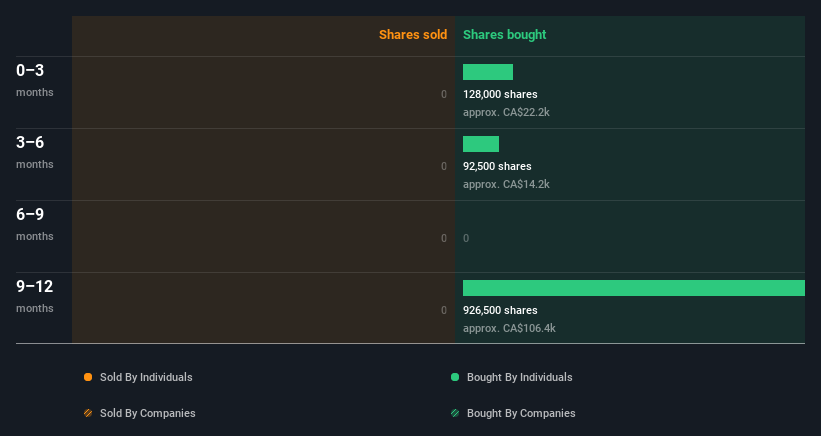Click the zero sold value in 9–12 months row
This screenshot has height=436, width=821.
click(x=444, y=310)
